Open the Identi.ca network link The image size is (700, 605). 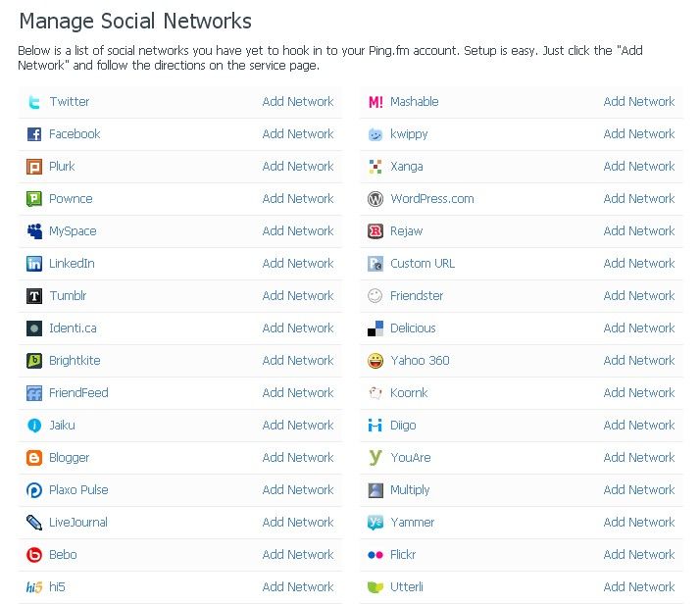[x=73, y=328]
